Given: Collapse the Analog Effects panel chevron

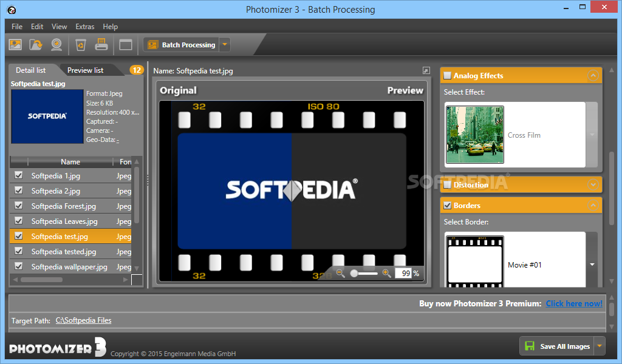Looking at the screenshot, I should tap(593, 75).
